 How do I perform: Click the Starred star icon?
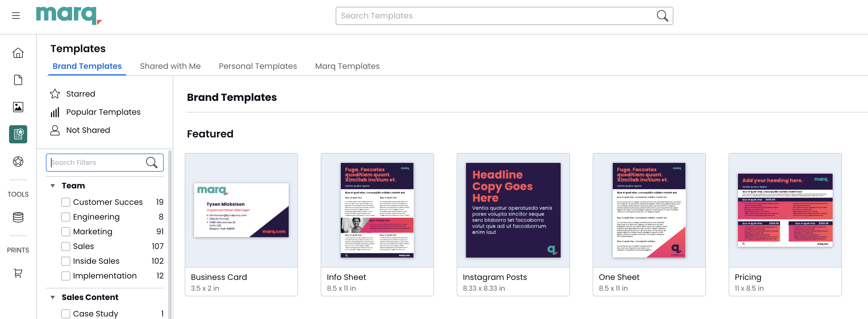(55, 94)
